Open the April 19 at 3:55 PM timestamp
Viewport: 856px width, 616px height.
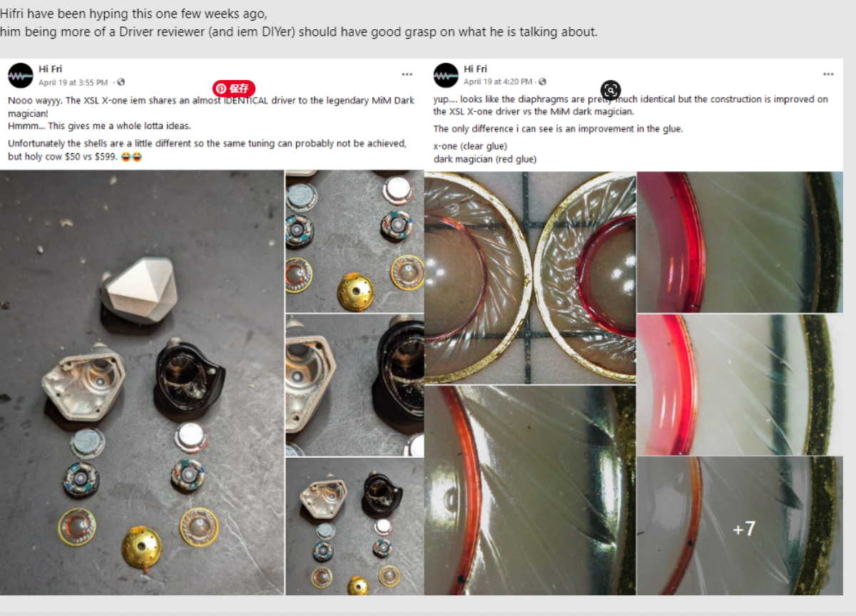[x=73, y=83]
